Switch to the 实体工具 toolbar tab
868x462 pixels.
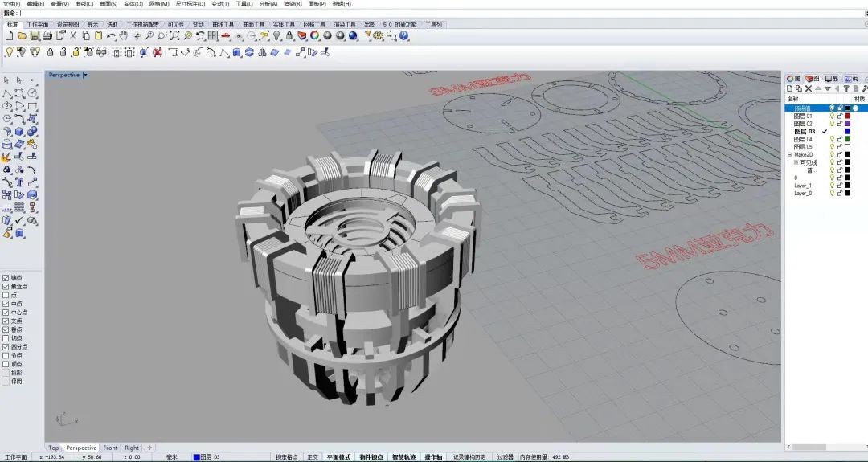pos(284,25)
